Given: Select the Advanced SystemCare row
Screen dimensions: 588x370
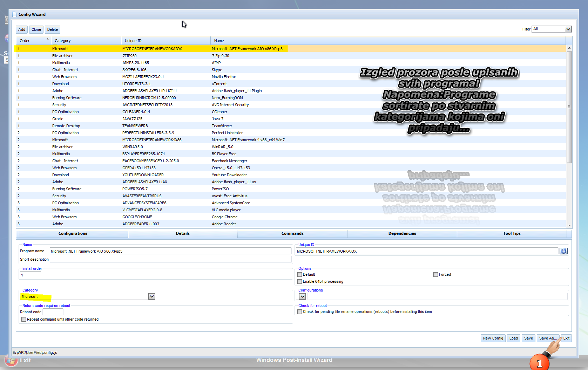Looking at the screenshot, I should (x=291, y=203).
